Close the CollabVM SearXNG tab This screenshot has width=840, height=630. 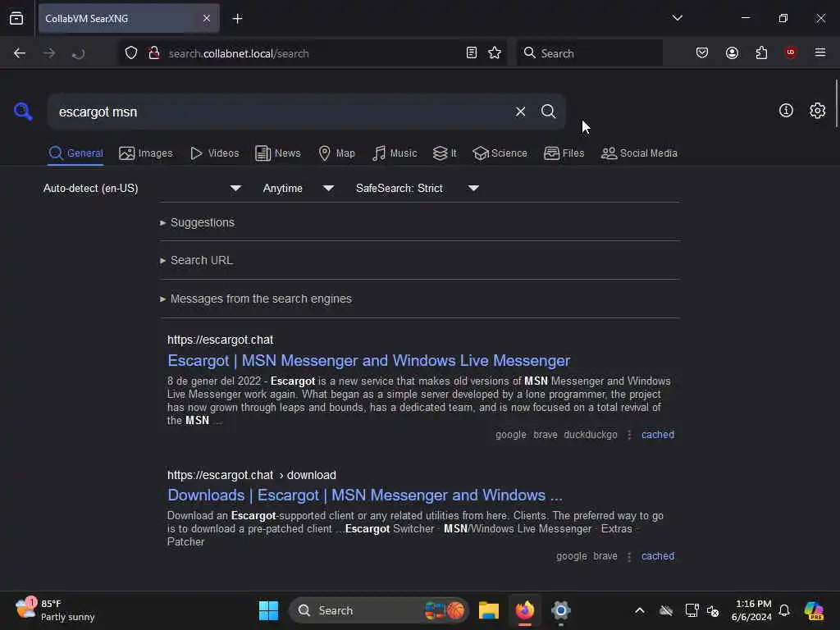coord(207,18)
